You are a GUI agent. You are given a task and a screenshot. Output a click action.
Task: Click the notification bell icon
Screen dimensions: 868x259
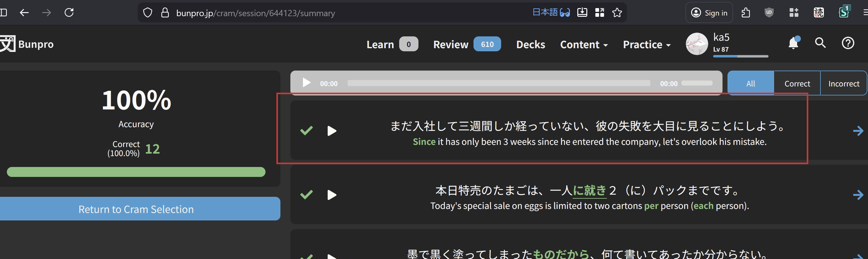click(x=793, y=43)
